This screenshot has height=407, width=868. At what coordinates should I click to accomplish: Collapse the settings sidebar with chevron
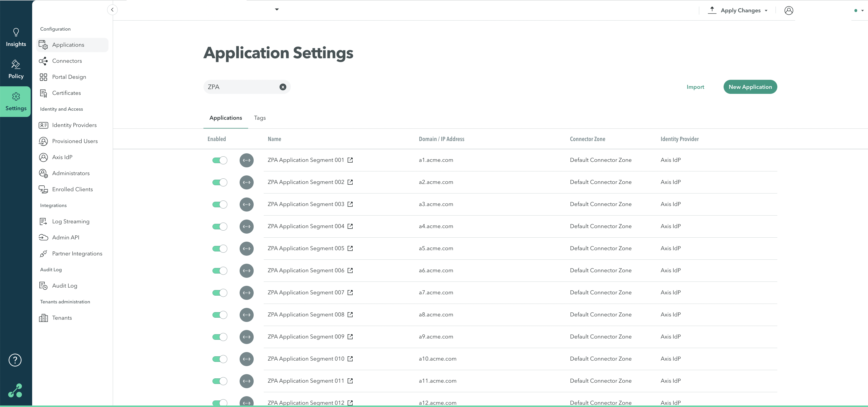tap(112, 10)
